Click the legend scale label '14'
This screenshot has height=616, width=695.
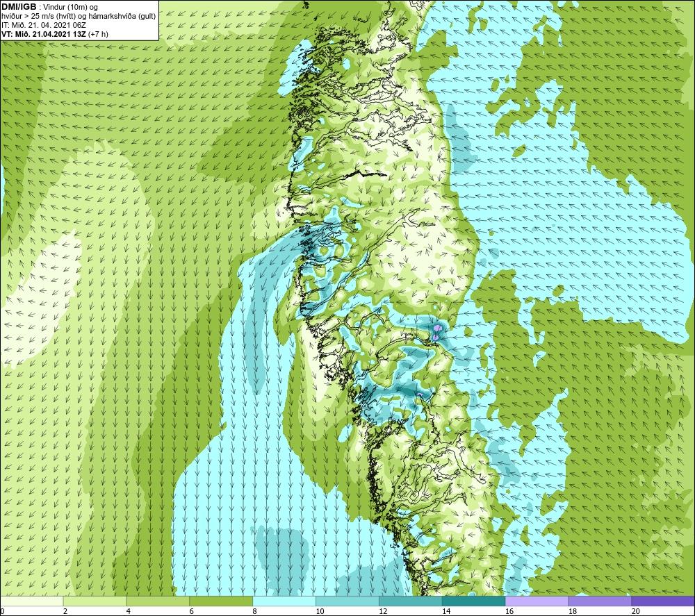coord(446,612)
